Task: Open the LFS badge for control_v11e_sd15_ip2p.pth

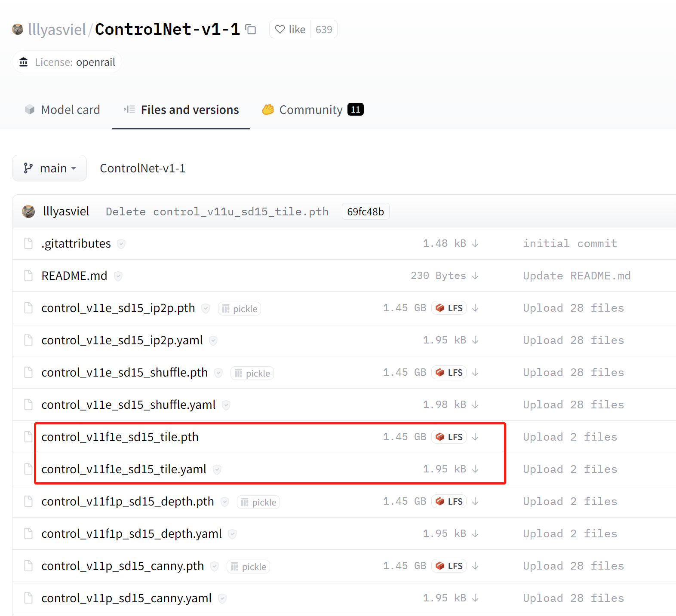Action: click(449, 308)
